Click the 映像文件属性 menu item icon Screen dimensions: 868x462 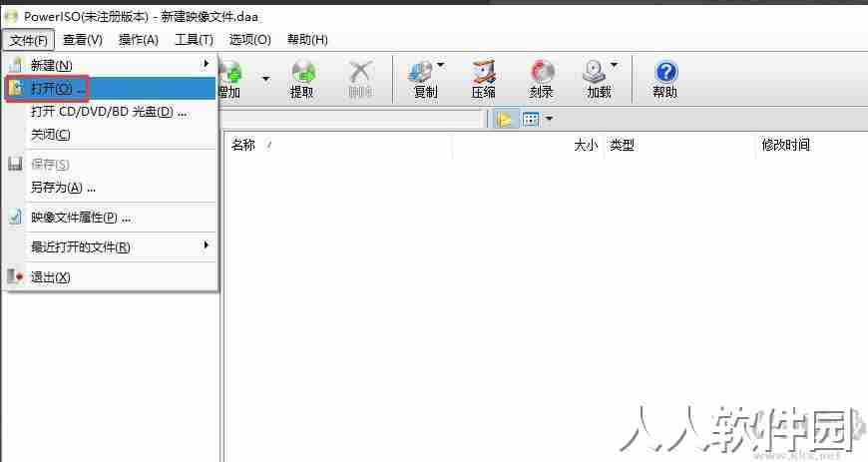[x=16, y=217]
